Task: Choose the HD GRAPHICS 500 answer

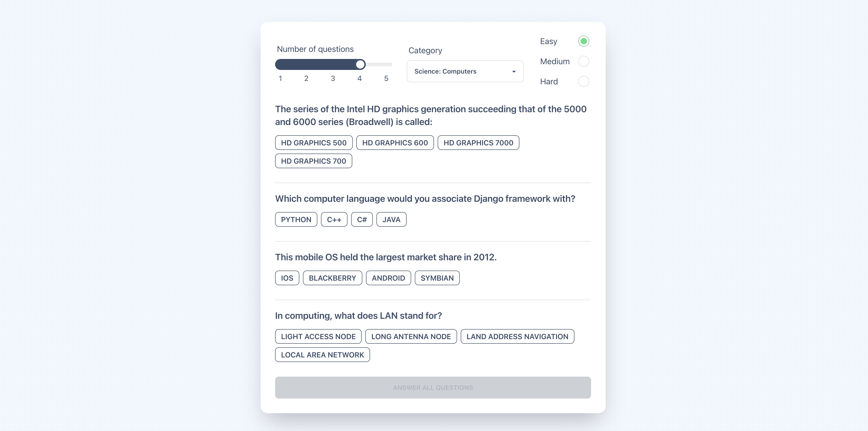Action: [314, 143]
